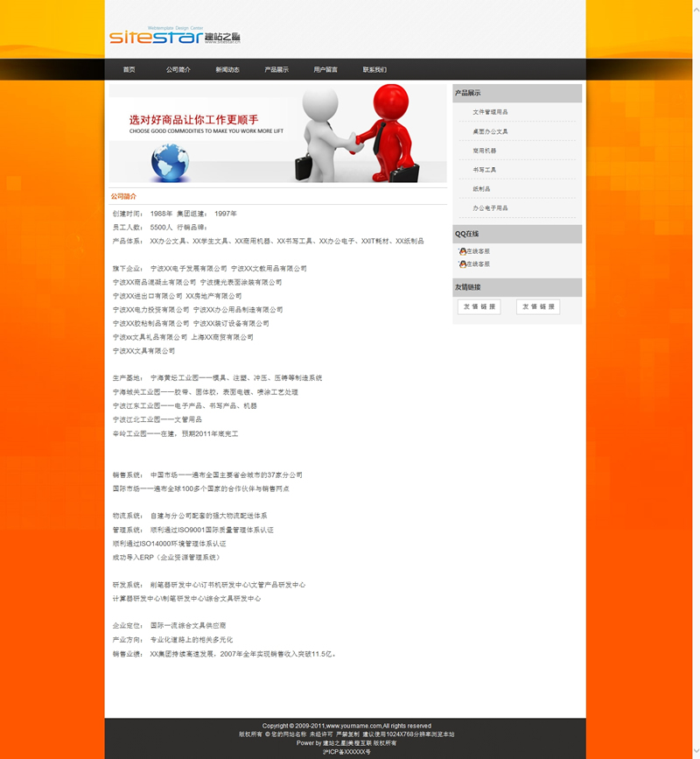Screen dimensions: 700x759
Task: Click the second QQ penguin 在线客服 icon
Action: click(462, 264)
